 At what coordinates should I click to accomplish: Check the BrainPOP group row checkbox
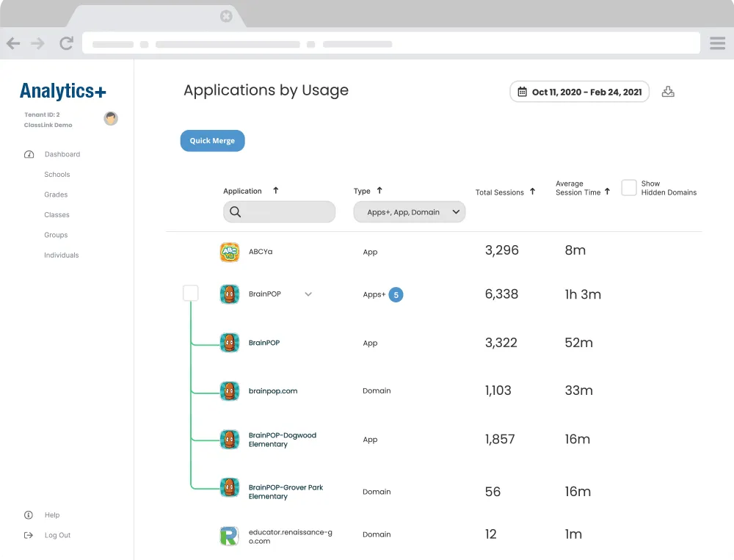click(x=191, y=293)
